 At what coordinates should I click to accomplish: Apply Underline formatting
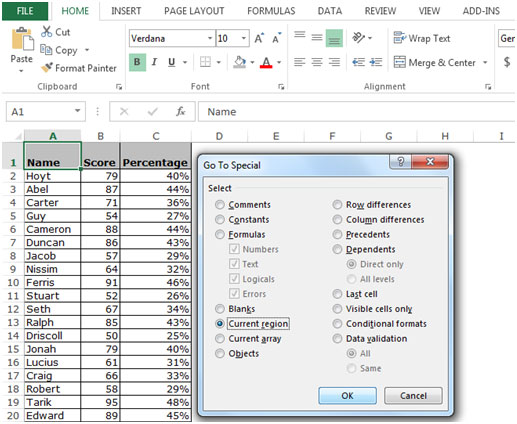(172, 62)
